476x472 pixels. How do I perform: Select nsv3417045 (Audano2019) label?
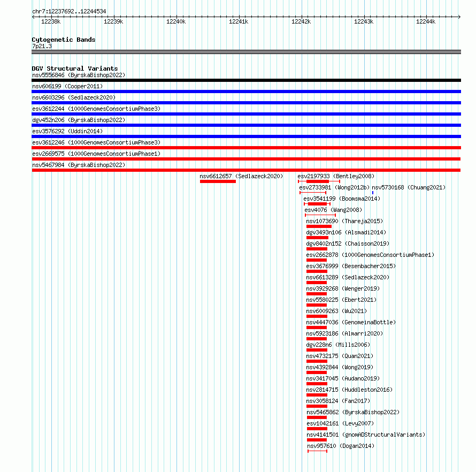(x=343, y=378)
